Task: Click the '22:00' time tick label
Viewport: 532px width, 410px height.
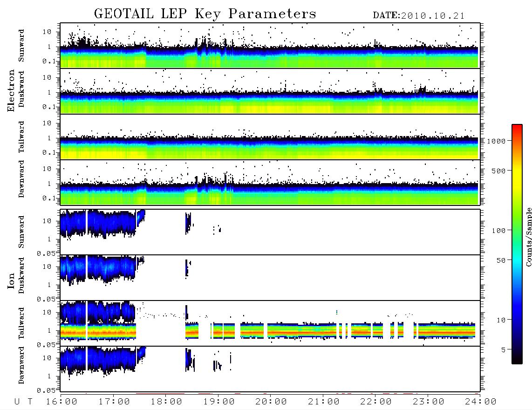Action: (376, 402)
